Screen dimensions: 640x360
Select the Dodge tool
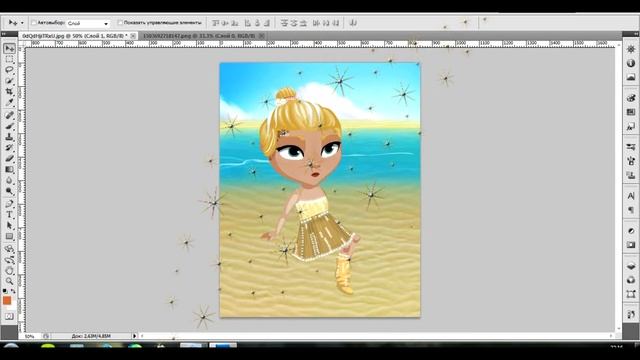click(x=9, y=191)
